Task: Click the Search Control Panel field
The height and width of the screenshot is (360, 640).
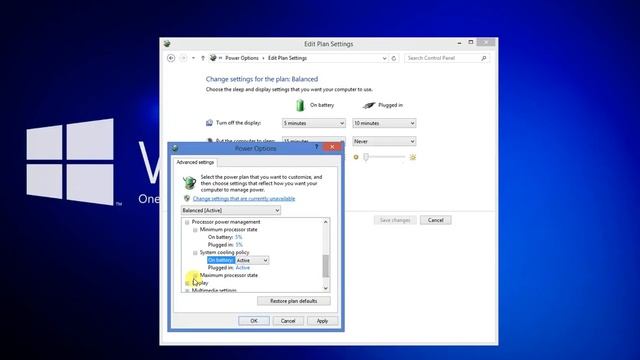Action: (447, 58)
